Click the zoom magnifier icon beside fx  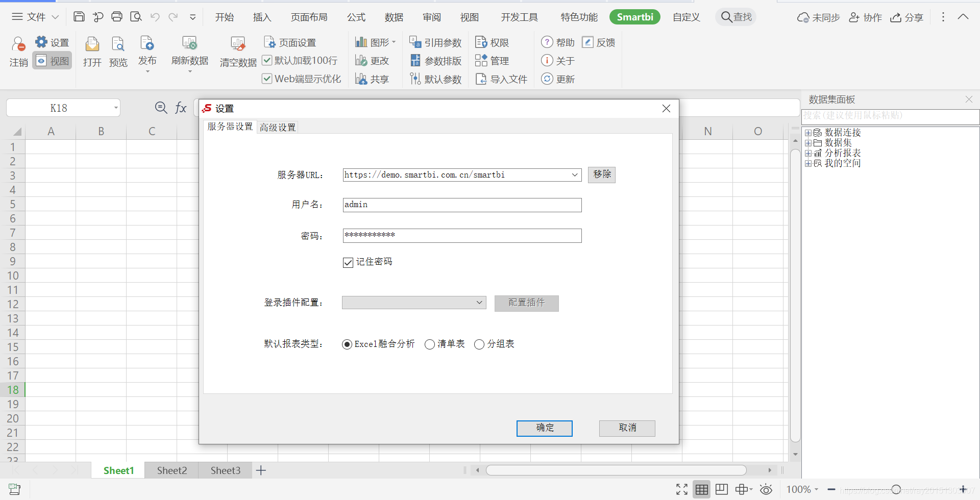pos(161,108)
